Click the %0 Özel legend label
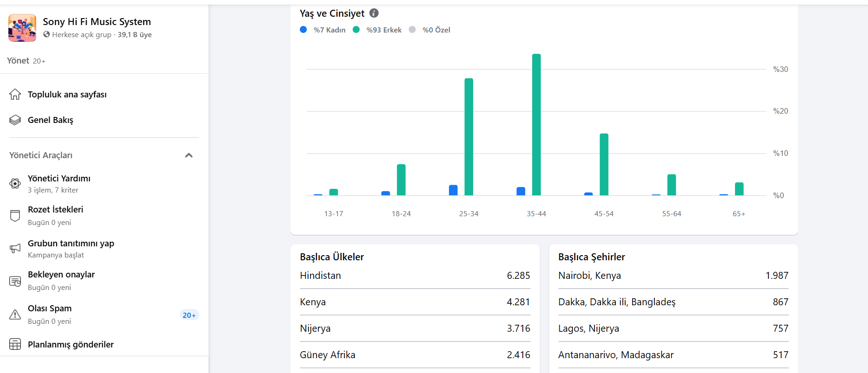Screen dimensions: 868x373 [436, 30]
